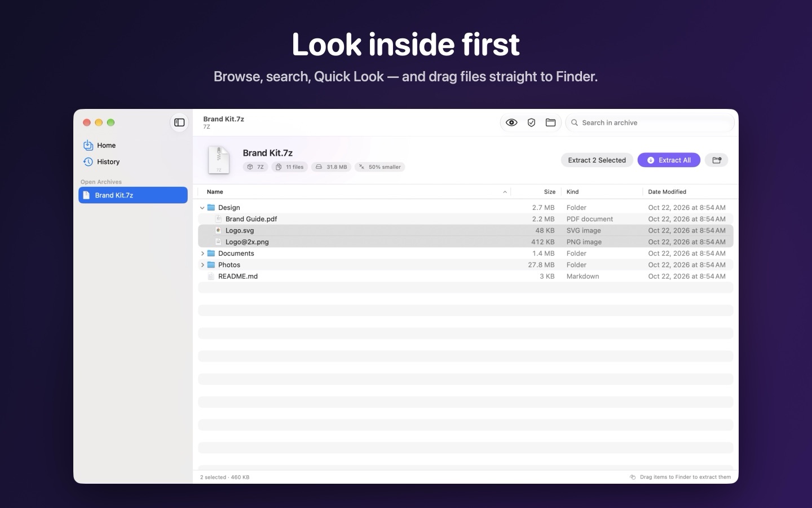Click the Markdown kind cell

pos(583,277)
